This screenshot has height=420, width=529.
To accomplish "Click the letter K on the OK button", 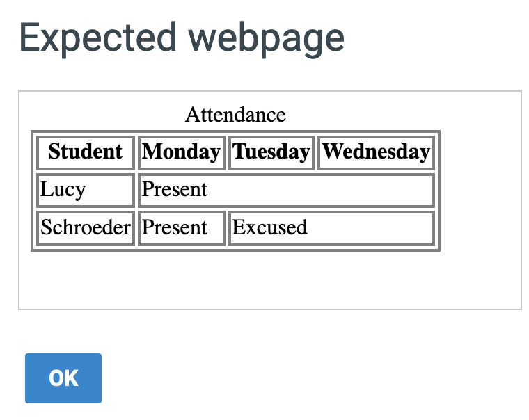I will (x=72, y=378).
